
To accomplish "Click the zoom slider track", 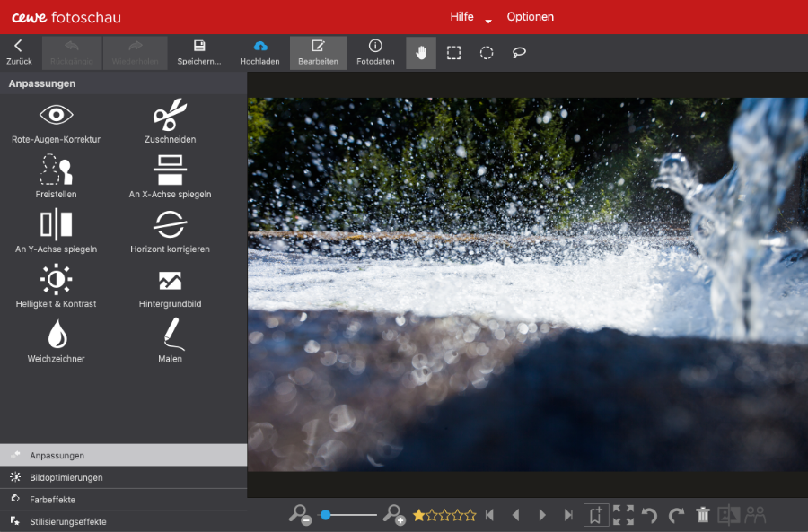I will (355, 515).
